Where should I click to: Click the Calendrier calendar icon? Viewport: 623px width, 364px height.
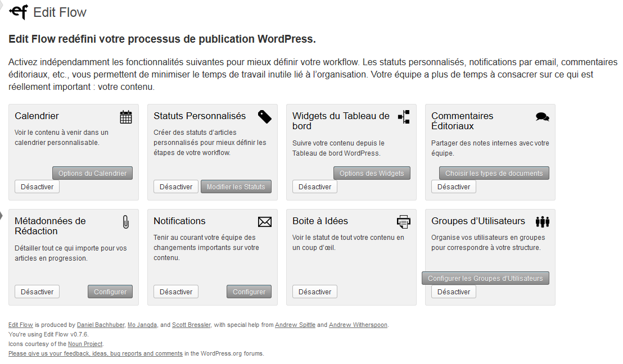click(126, 117)
